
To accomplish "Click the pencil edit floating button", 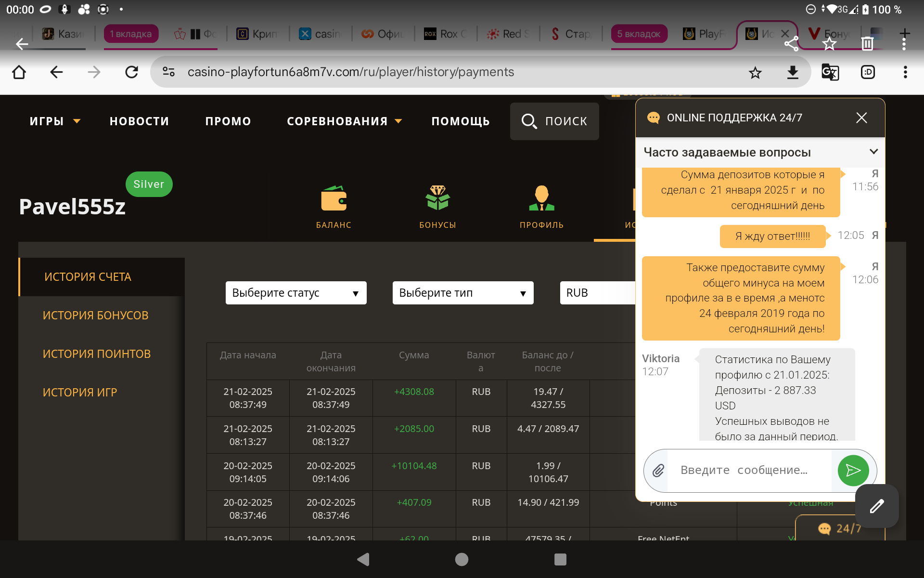I will [x=876, y=506].
